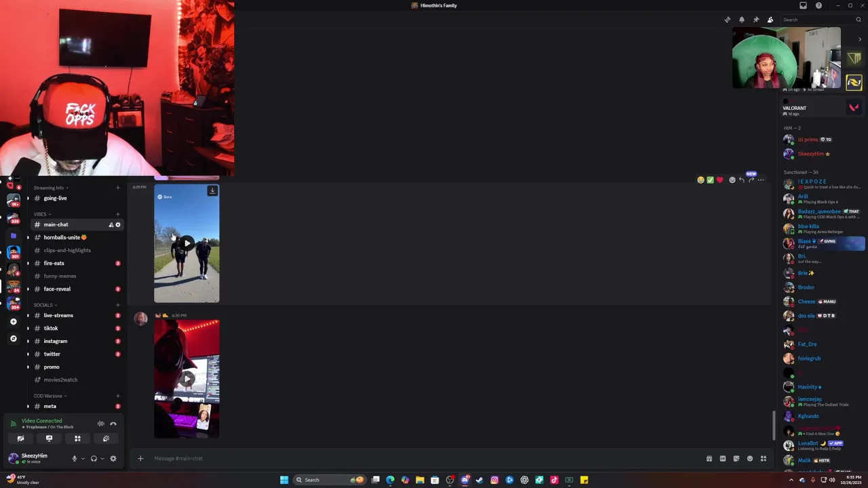
Task: Share your screen button
Action: click(x=49, y=439)
